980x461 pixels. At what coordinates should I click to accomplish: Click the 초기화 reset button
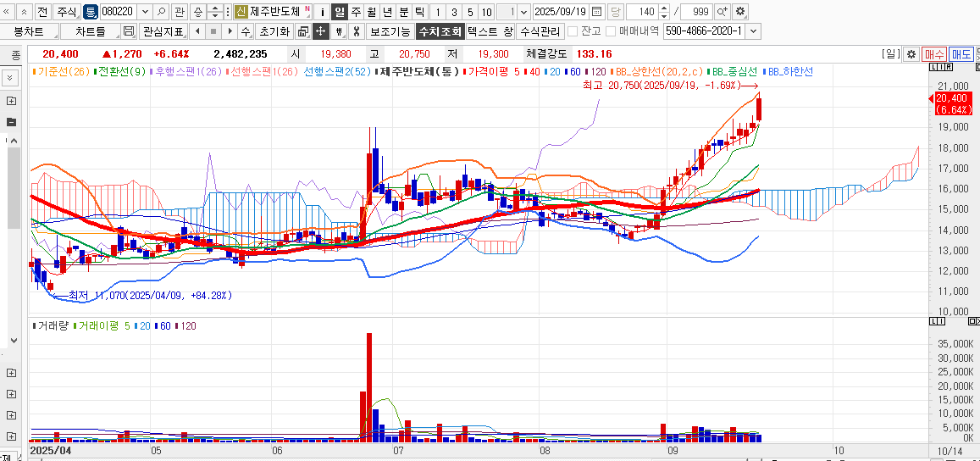pos(274,31)
